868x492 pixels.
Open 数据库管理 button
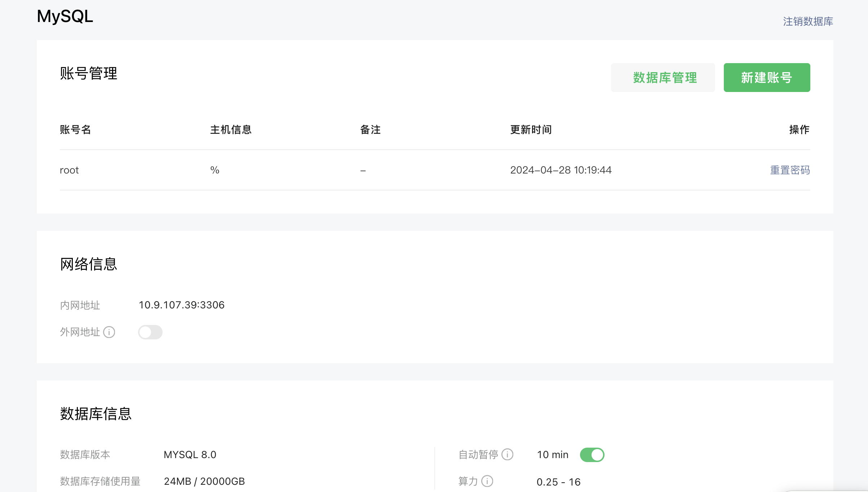click(x=663, y=78)
